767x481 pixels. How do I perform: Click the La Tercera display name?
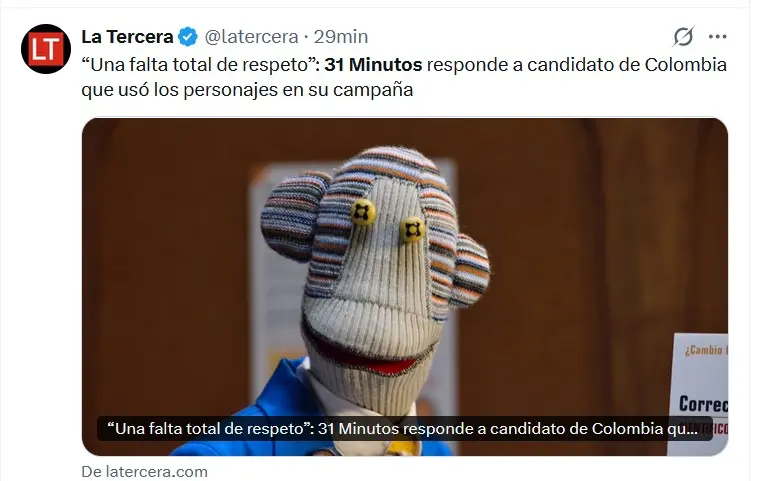tap(127, 37)
